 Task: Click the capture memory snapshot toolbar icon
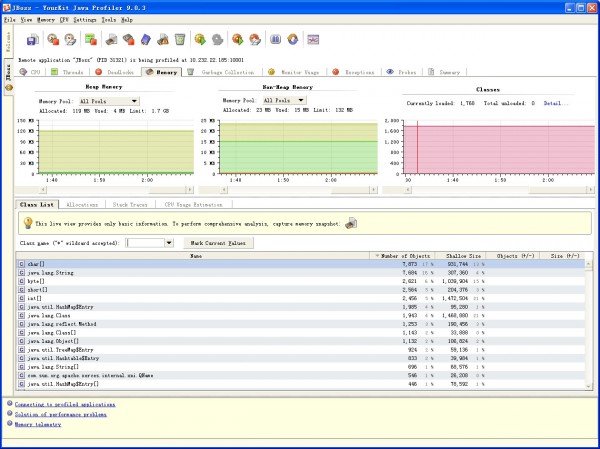111,39
